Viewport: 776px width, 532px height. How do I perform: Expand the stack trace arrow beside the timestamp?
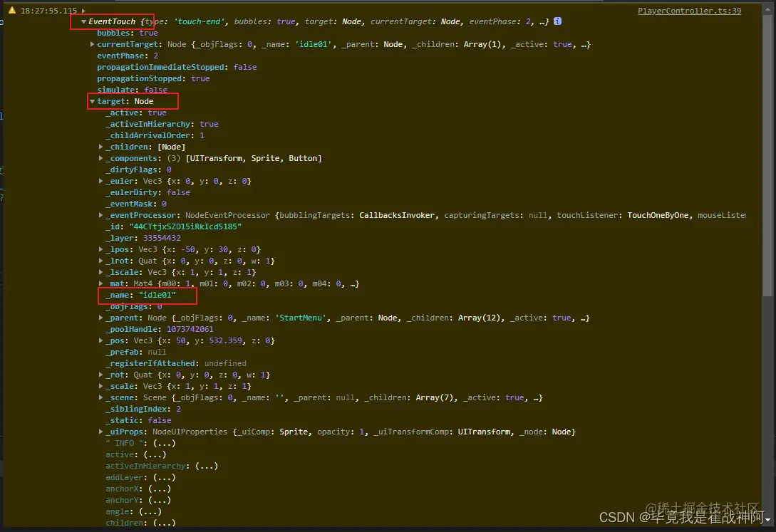83,11
